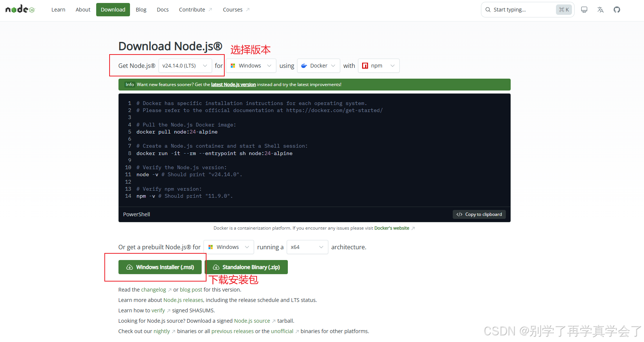Click the code icon beside Copy to clipboard
Image resolution: width=644 pixels, height=342 pixels.
459,214
